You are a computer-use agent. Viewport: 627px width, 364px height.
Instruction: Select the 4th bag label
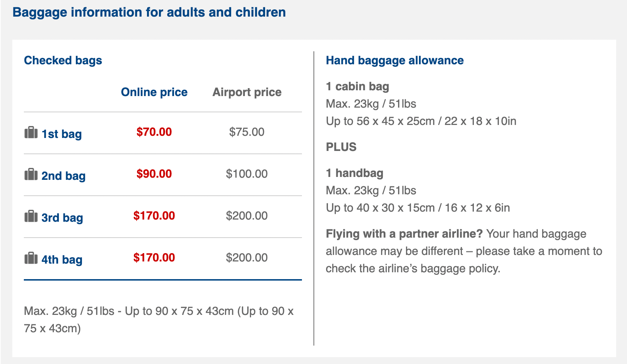click(x=62, y=260)
